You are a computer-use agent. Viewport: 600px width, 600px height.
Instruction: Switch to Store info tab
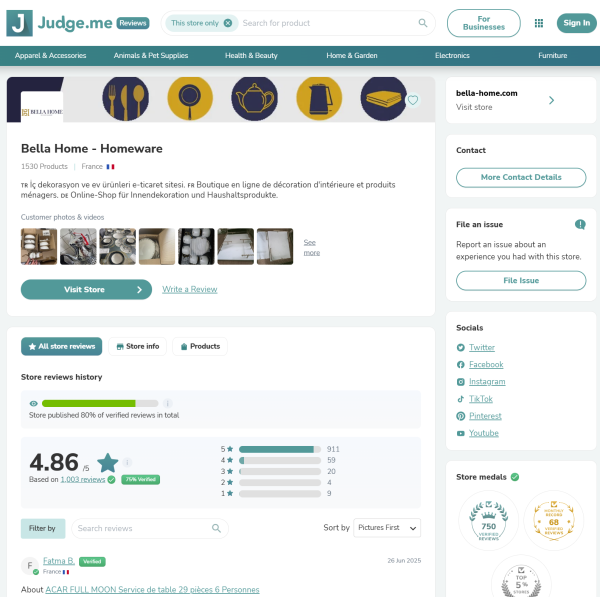[x=137, y=346]
